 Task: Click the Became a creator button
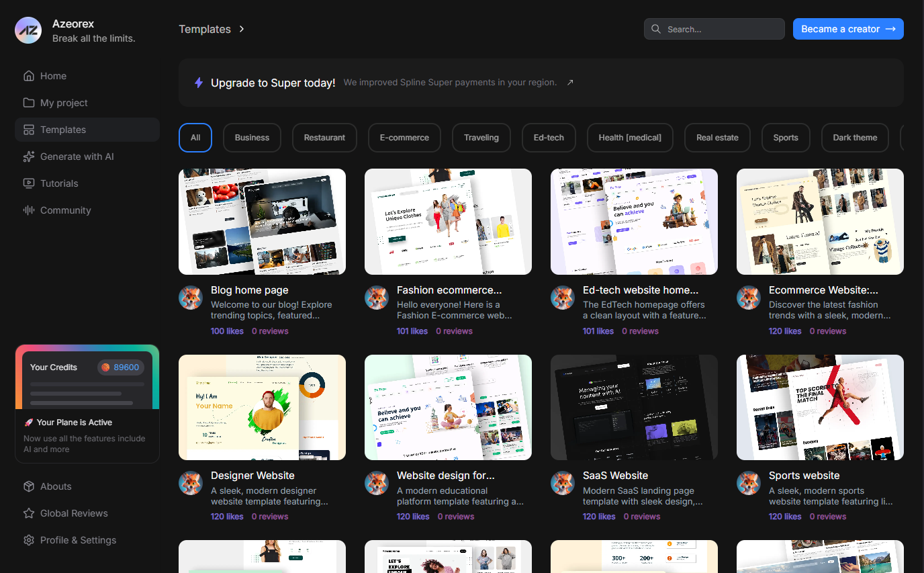(848, 29)
